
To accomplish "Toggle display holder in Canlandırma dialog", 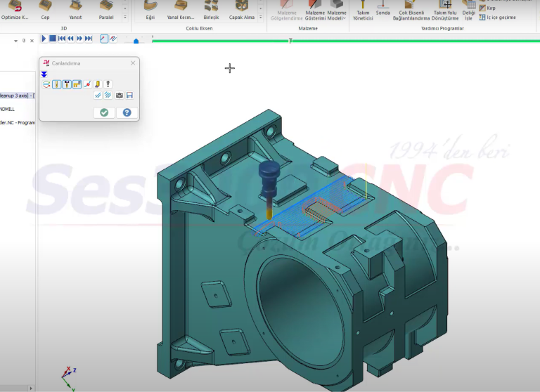I will tap(67, 84).
